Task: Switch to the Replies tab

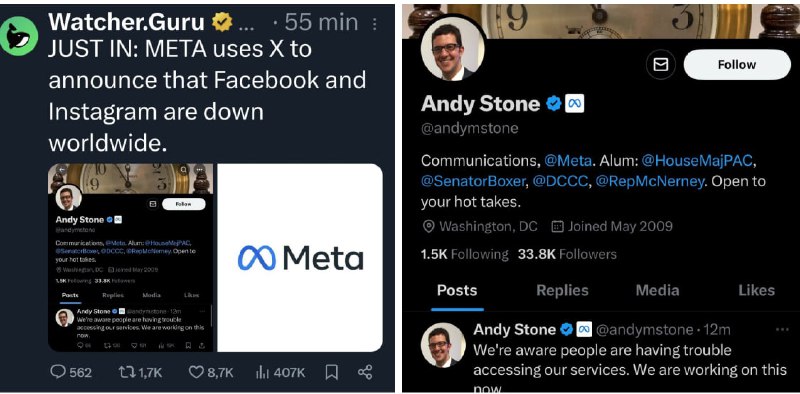Action: (562, 290)
